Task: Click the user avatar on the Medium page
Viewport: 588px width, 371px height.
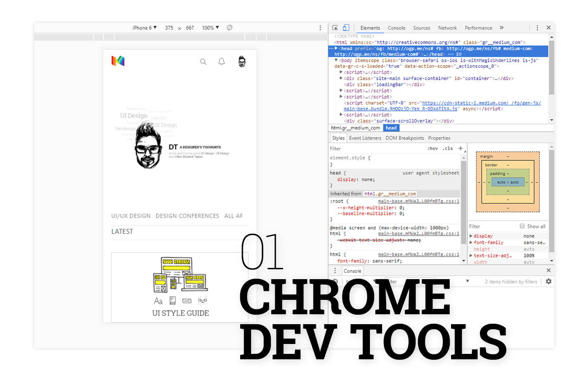Action: (242, 62)
